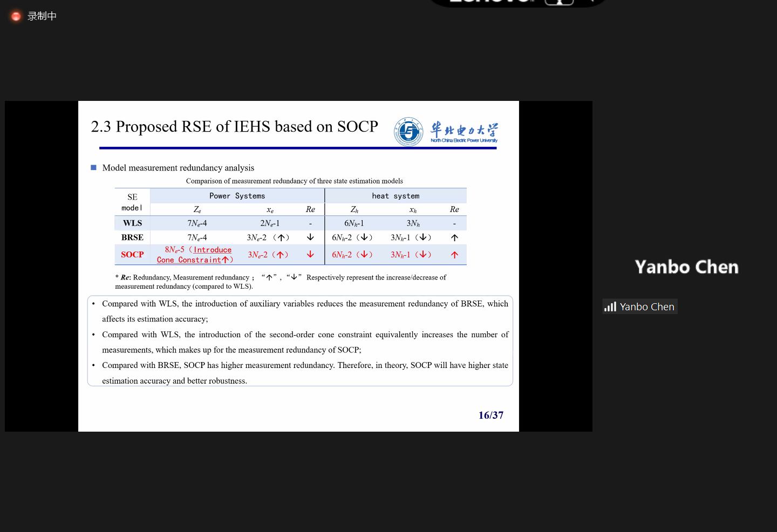Click the 'xe' column header
777x532 pixels.
click(x=270, y=209)
